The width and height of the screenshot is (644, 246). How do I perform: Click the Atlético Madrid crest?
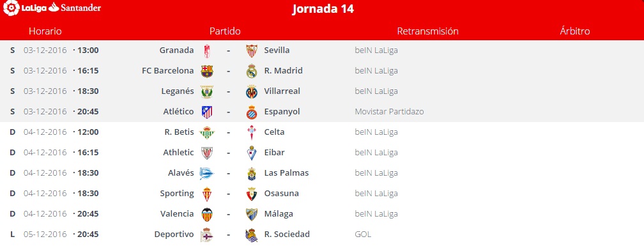tap(207, 112)
